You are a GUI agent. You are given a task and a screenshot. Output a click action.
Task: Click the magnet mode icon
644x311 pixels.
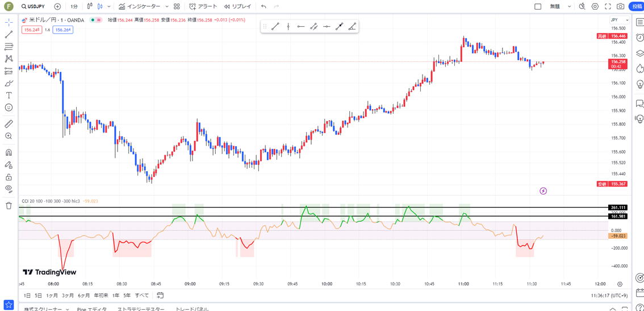click(x=9, y=152)
